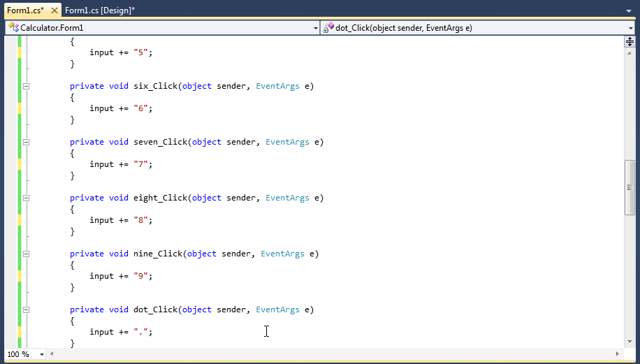The image size is (640, 364).
Task: Click the "7" string literal
Action: [x=140, y=164]
